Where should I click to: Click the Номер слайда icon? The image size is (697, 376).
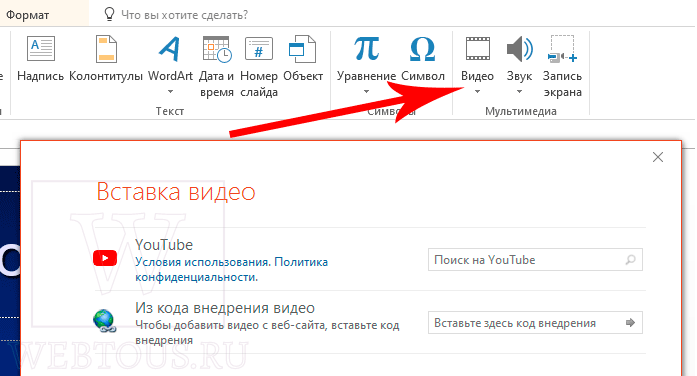259,48
